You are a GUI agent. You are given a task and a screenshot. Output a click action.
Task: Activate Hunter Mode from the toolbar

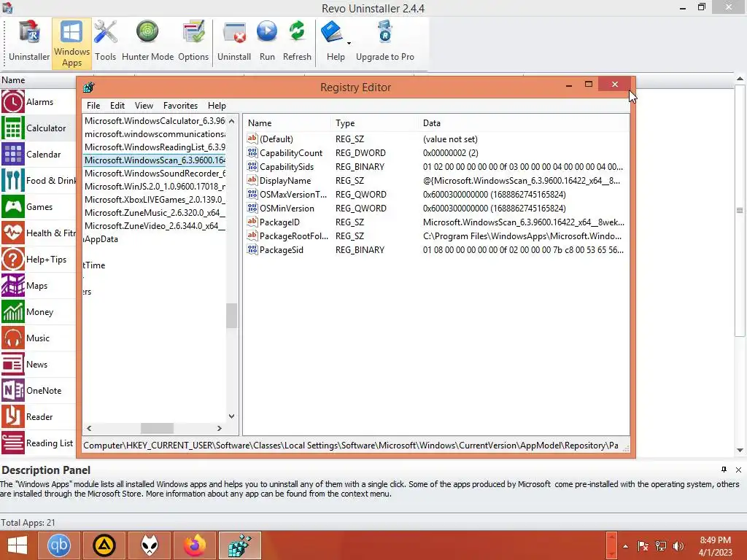click(x=147, y=43)
